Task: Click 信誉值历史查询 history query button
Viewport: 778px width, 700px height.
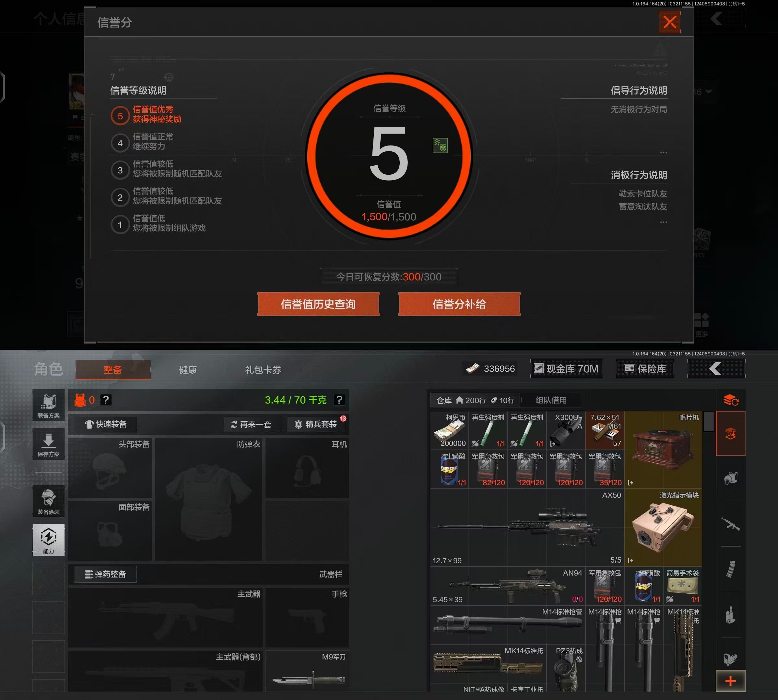Action: (318, 304)
